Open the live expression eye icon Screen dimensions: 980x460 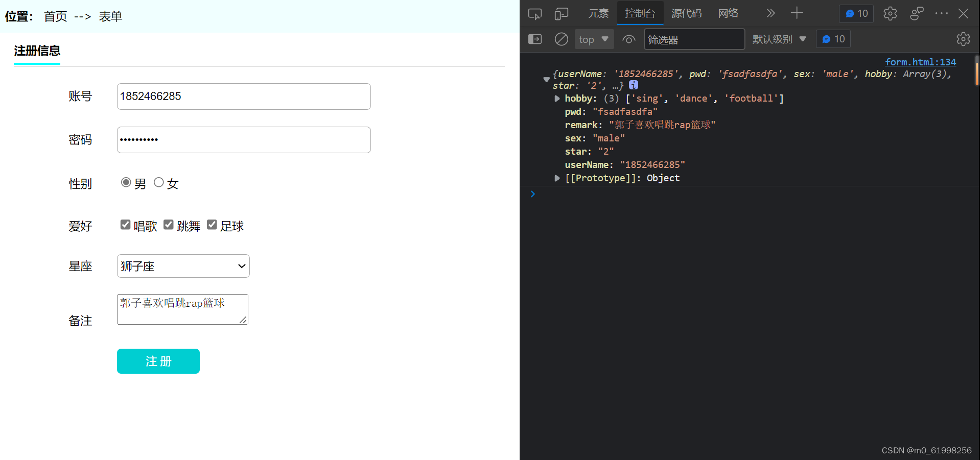click(629, 39)
